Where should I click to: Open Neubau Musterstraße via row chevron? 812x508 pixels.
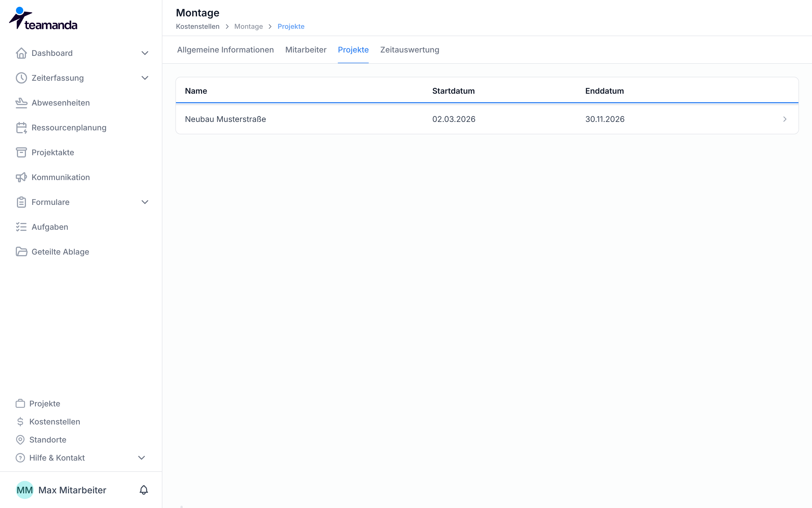[x=785, y=119]
